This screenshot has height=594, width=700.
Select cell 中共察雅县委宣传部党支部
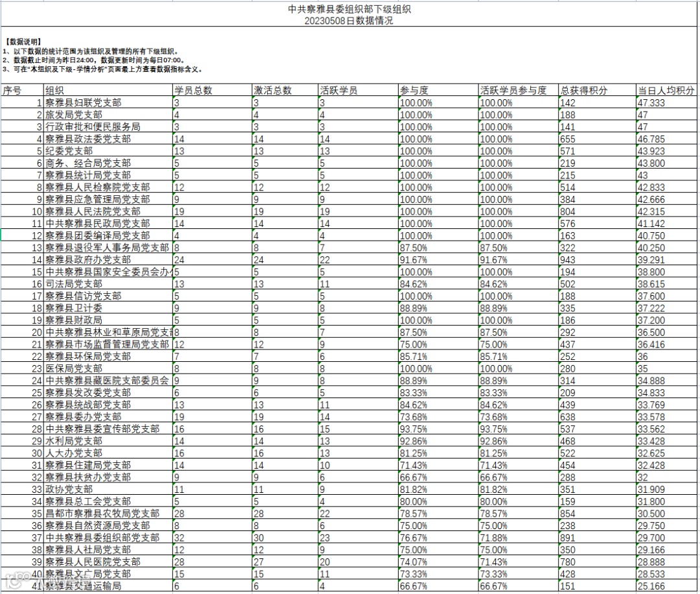click(x=108, y=429)
